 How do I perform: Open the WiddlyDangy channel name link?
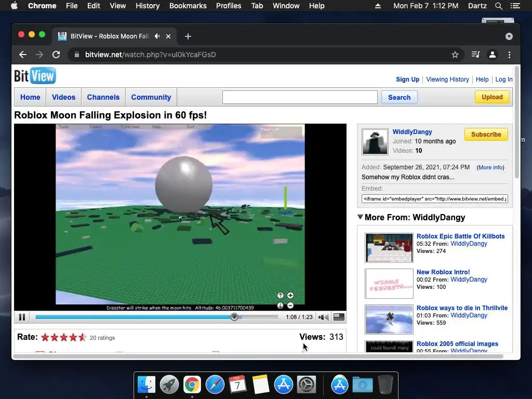point(412,131)
